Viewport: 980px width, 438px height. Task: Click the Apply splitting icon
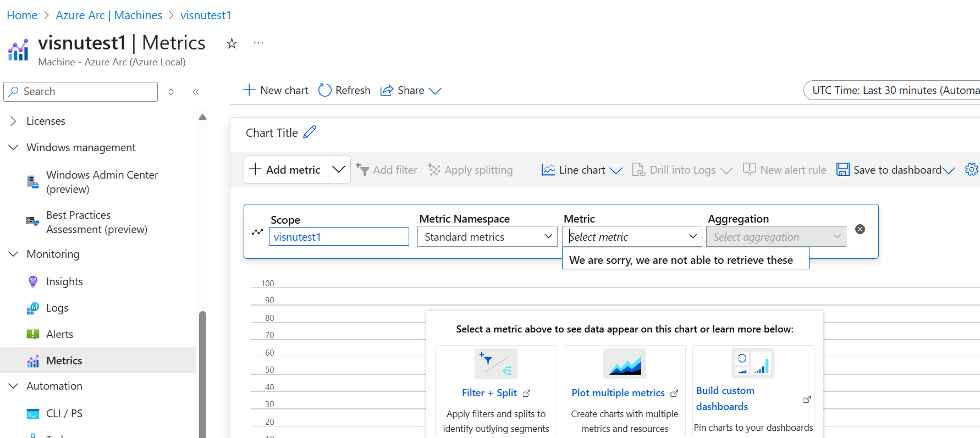434,169
